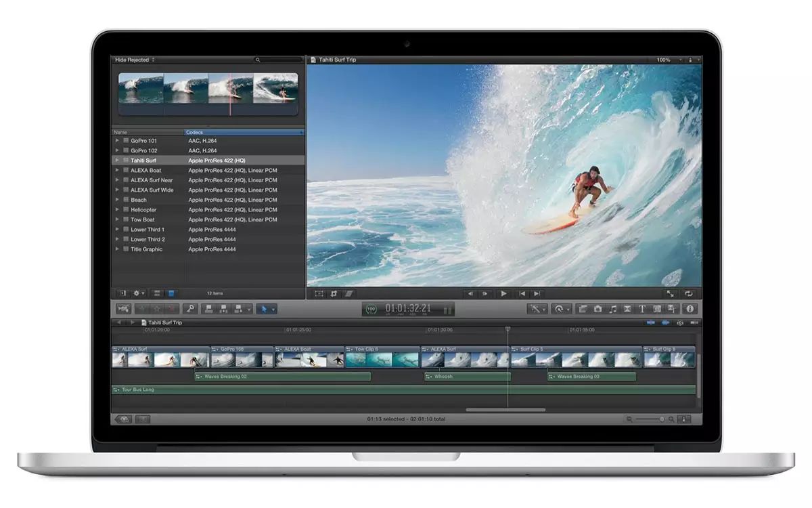The width and height of the screenshot is (812, 508).
Task: Select the Whoosh audio clip
Action: [x=467, y=377]
